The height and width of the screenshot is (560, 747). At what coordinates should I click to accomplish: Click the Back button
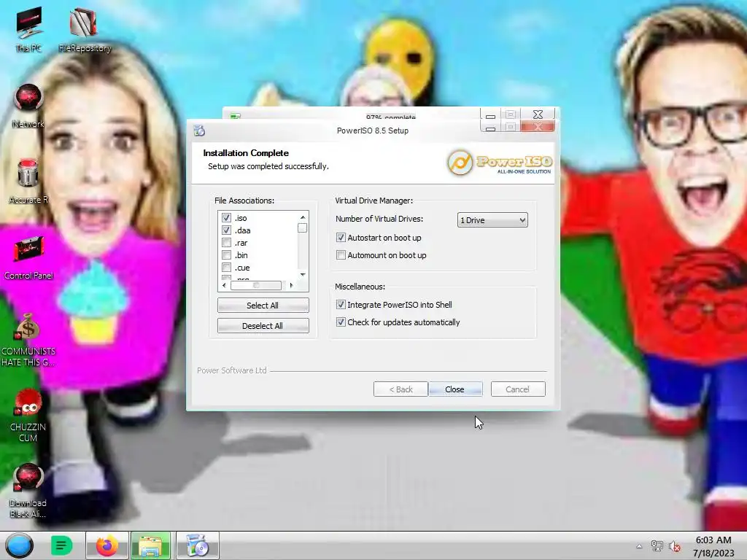coord(400,389)
